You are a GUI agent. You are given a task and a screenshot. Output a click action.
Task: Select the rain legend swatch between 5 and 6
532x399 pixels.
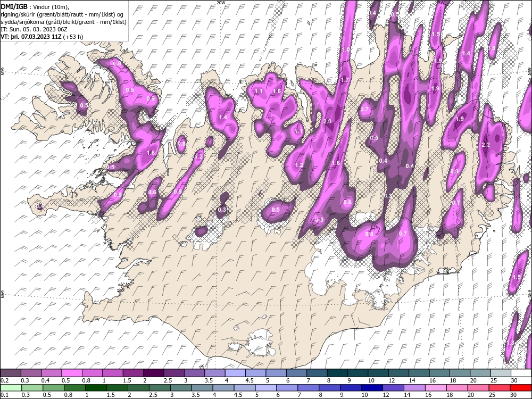point(265,388)
